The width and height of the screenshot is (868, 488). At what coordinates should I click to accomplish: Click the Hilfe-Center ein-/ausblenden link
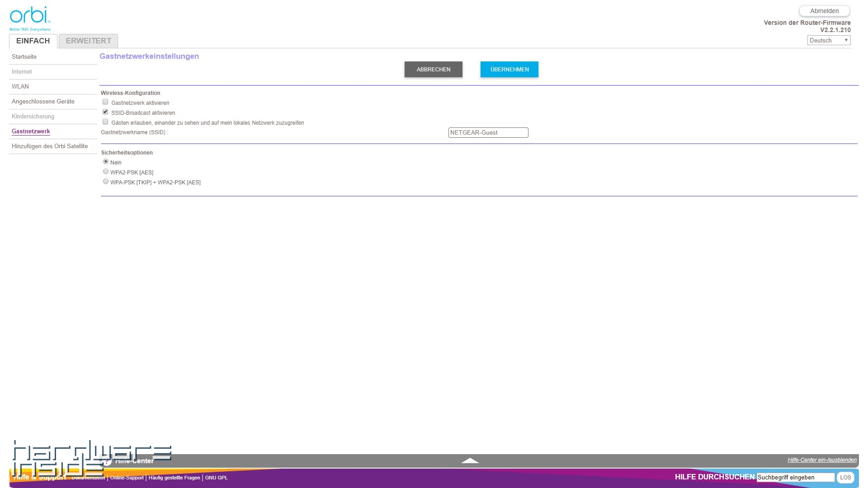(822, 460)
